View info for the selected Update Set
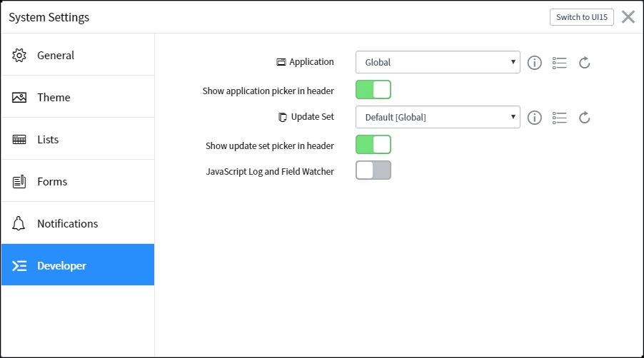The image size is (644, 358). pos(534,118)
